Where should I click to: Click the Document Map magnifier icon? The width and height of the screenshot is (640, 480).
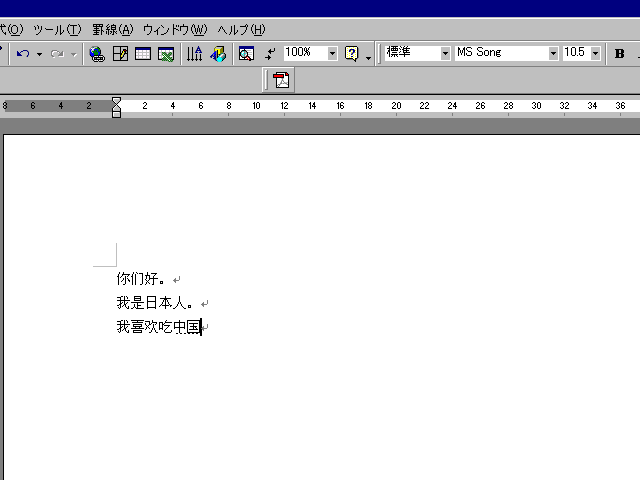[x=246, y=53]
